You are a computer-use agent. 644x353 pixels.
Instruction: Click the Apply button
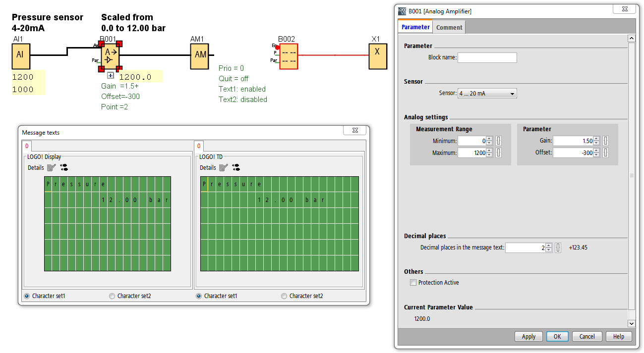[528, 337]
